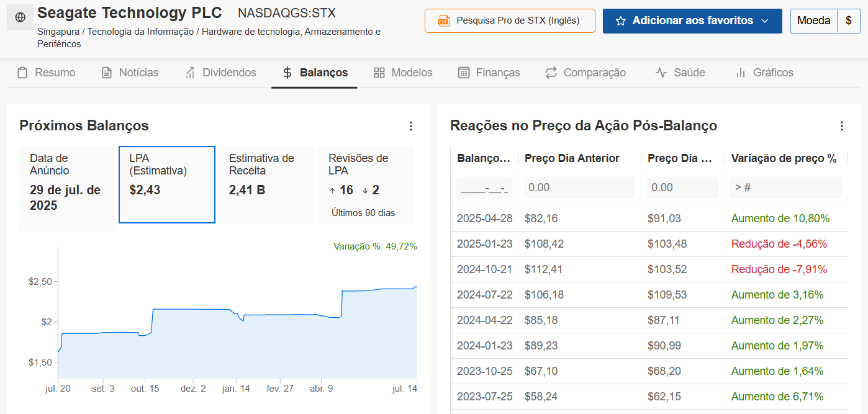The height and width of the screenshot is (414, 868).
Task: Click Aumento de 2,27% value
Action: [777, 320]
